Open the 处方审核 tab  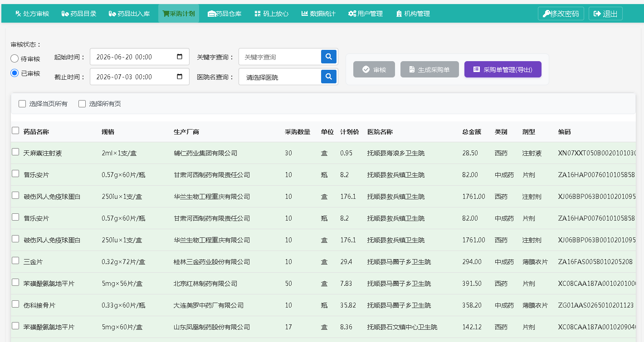coord(32,14)
